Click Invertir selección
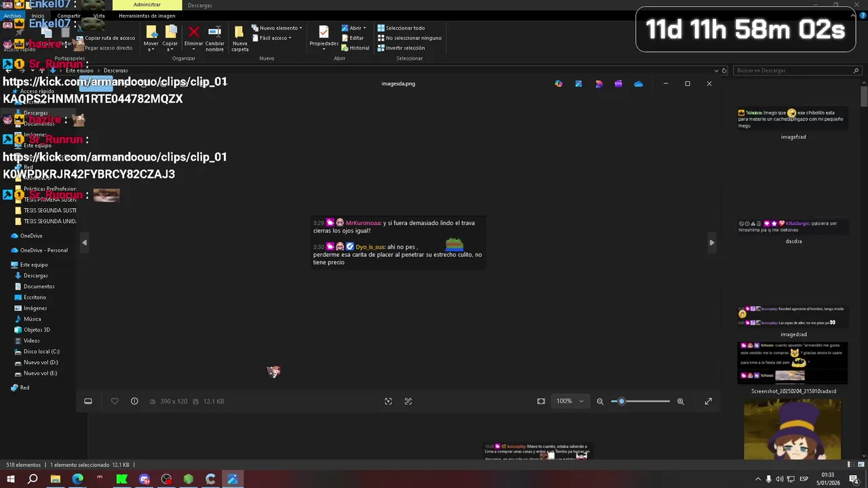 401,48
